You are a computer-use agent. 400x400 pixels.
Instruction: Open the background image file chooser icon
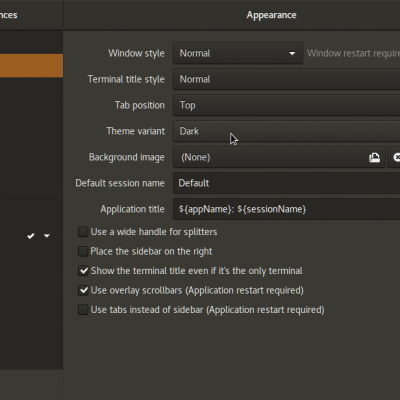(x=374, y=157)
